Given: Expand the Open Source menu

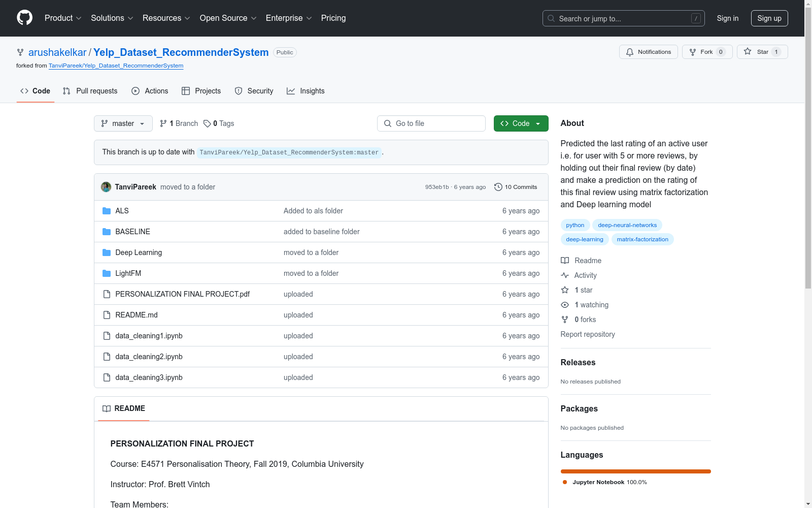Looking at the screenshot, I should pos(228,18).
